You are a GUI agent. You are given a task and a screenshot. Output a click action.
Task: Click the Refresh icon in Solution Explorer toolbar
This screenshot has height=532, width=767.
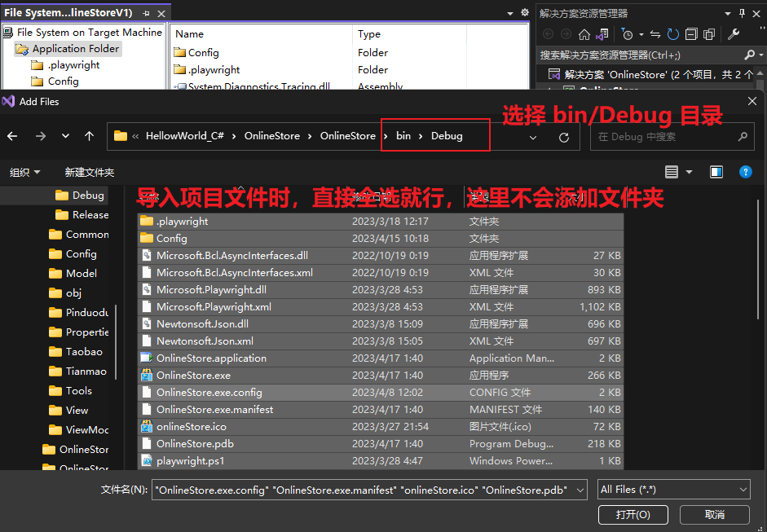point(673,34)
